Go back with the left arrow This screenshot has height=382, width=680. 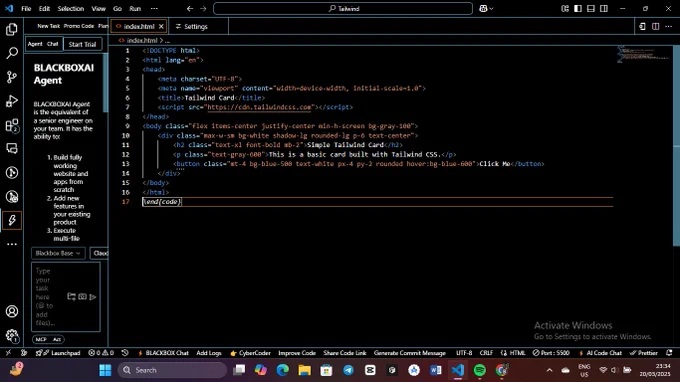click(190, 9)
